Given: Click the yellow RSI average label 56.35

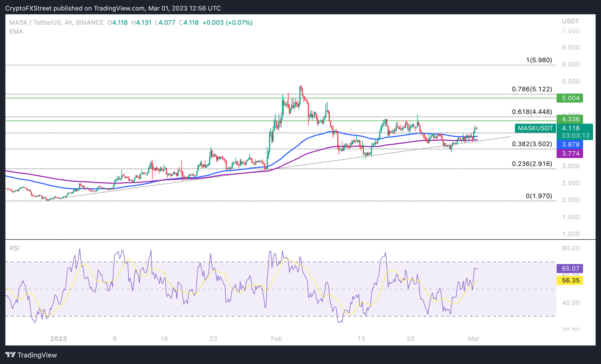Looking at the screenshot, I should 570,280.
